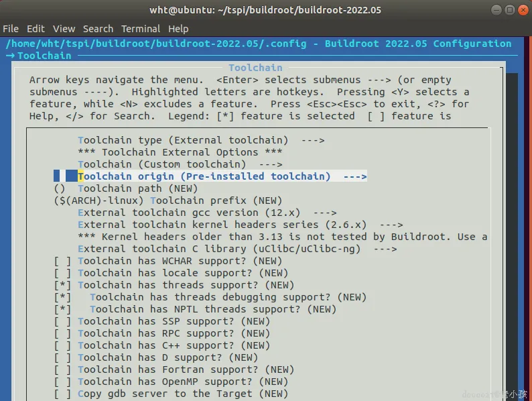This screenshot has width=532, height=401.
Task: Open the Help menu
Action: [x=178, y=29]
